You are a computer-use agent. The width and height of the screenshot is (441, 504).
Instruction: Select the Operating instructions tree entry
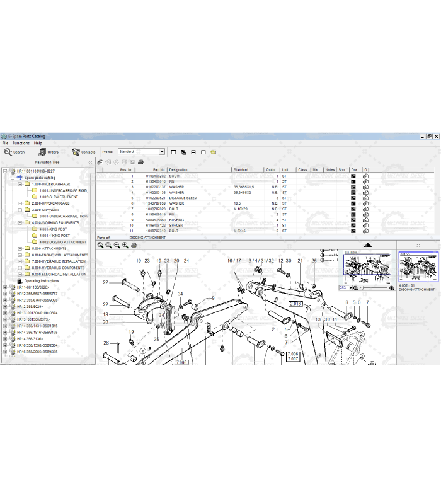coord(41,281)
